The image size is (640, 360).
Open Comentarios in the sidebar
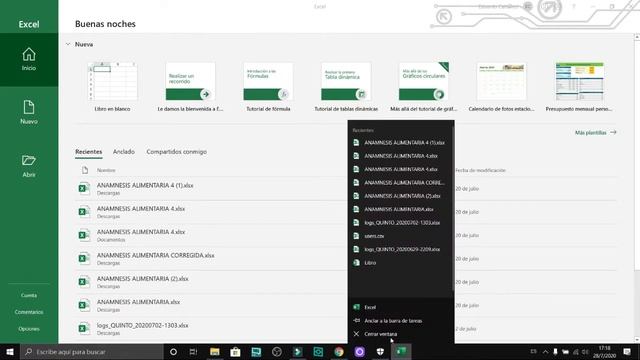click(29, 312)
